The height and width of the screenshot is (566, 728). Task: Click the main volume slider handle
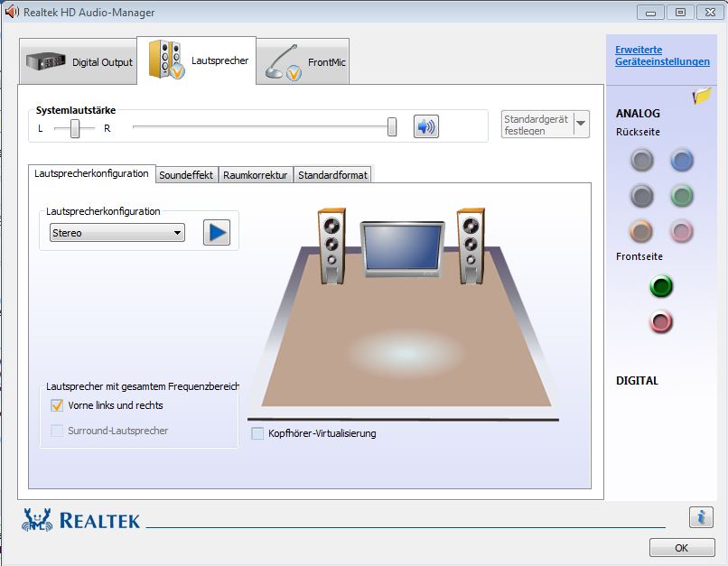392,126
